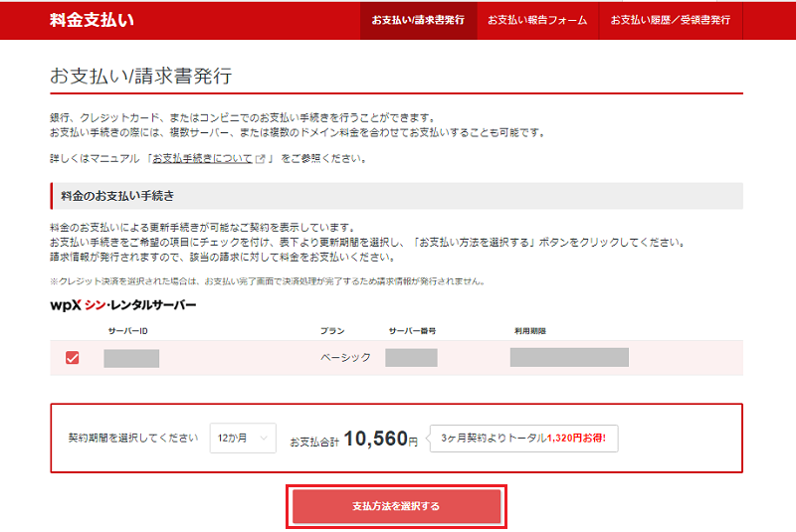This screenshot has height=532, width=796.
Task: Click the 10,560円 payment total
Action: 381,439
